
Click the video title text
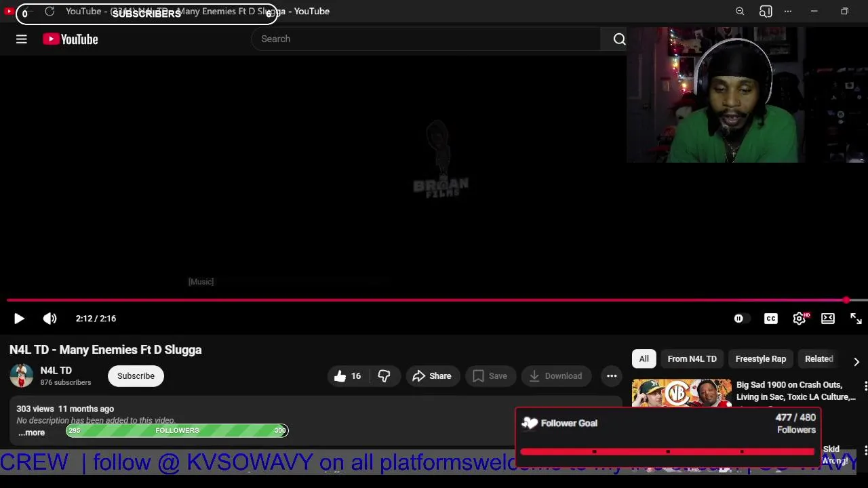pos(106,350)
